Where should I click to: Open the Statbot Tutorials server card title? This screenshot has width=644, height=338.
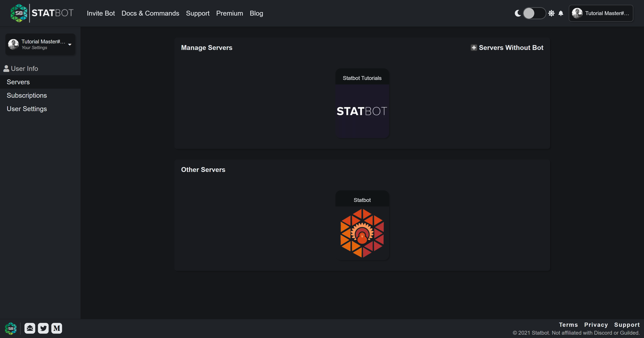362,78
